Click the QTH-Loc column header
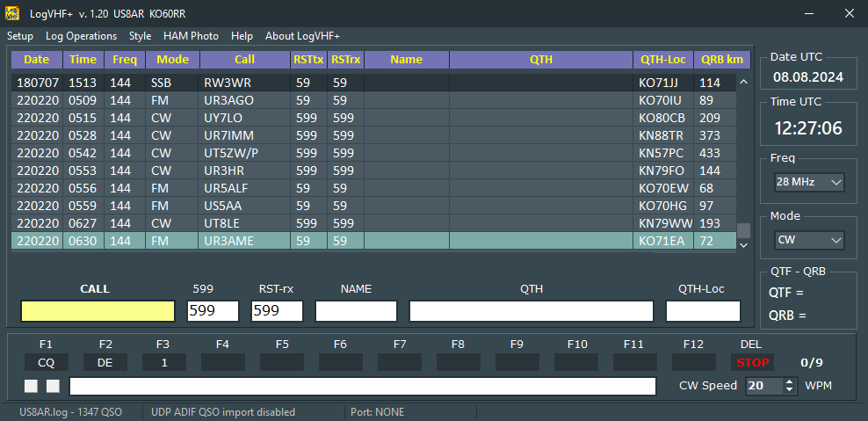The image size is (868, 421). tap(663, 60)
